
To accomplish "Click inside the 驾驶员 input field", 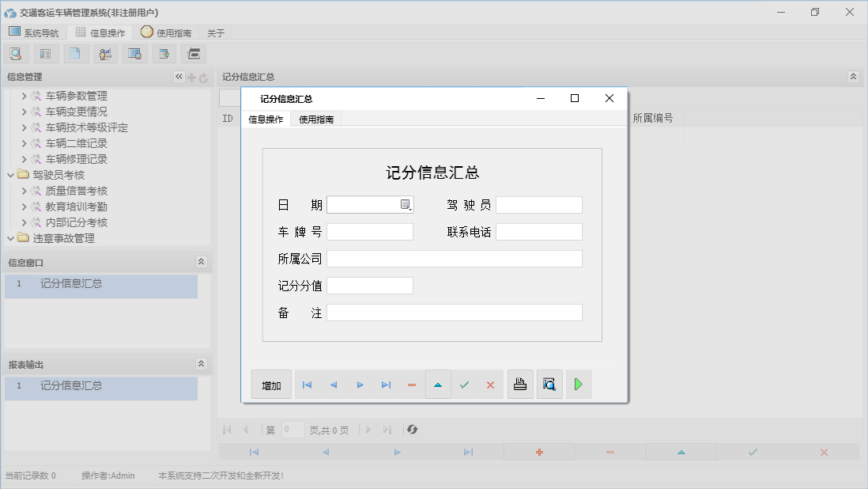I will [x=539, y=204].
